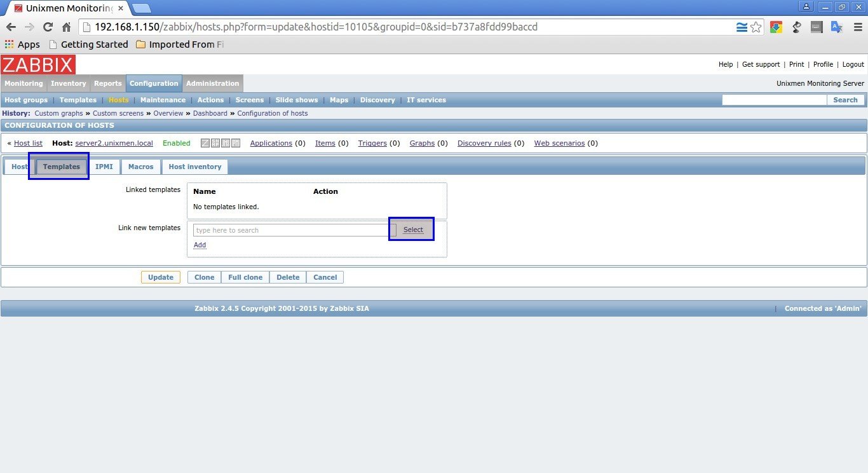The height and width of the screenshot is (473, 868).
Task: Open Custom screens in history breadcrumb
Action: 118,113
